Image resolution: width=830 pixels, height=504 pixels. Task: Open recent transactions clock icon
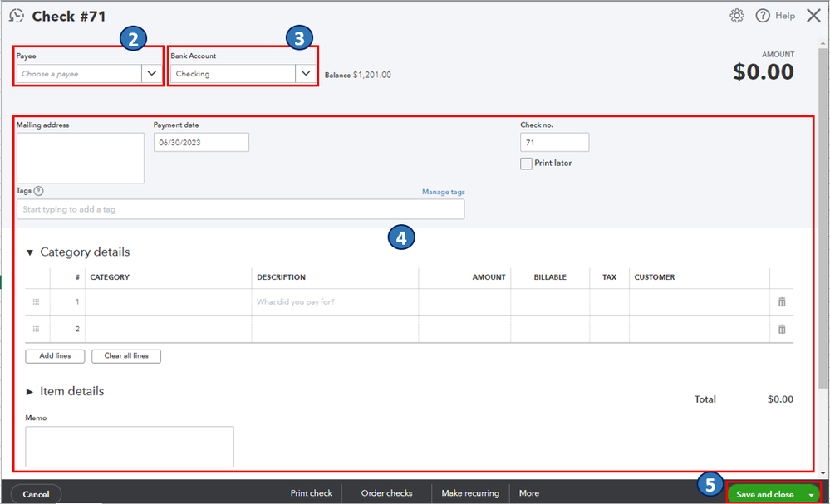(x=17, y=16)
